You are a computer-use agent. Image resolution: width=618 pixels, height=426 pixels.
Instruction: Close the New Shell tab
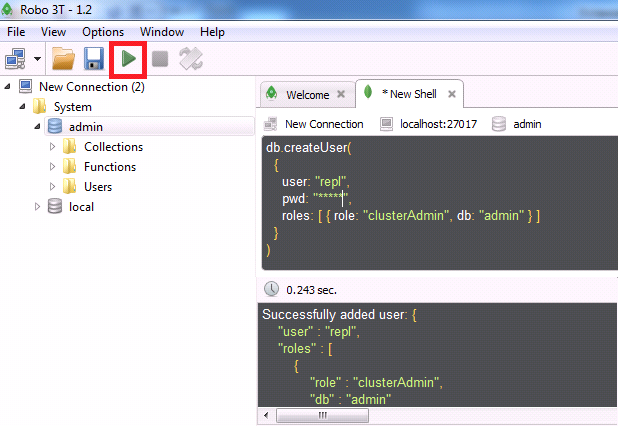452,94
